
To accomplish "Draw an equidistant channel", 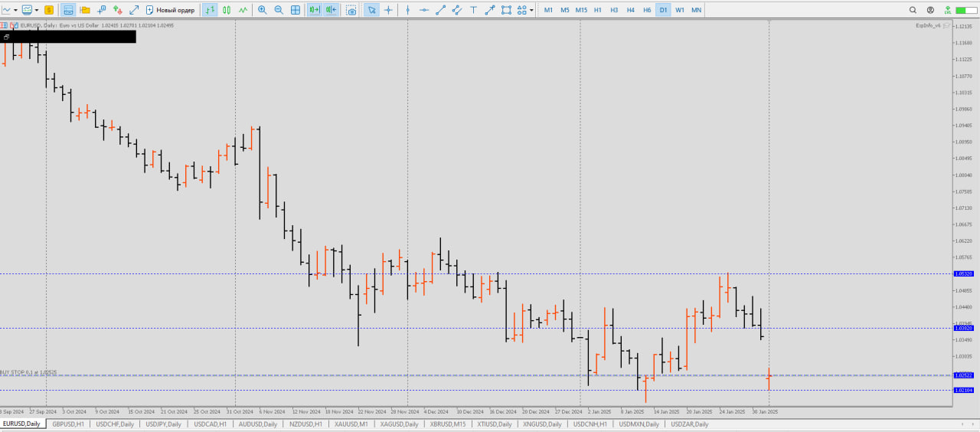I will (457, 10).
